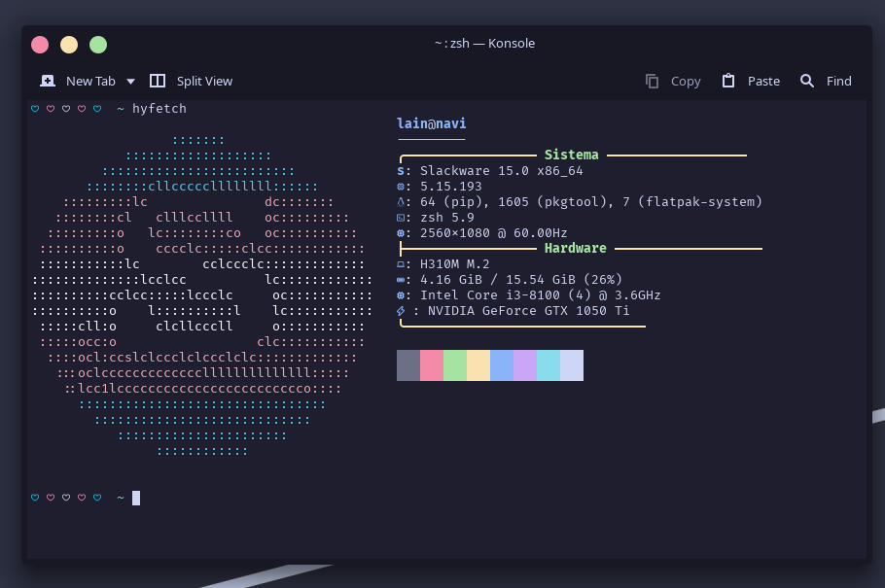Click the green color block in palette

[x=455, y=365]
